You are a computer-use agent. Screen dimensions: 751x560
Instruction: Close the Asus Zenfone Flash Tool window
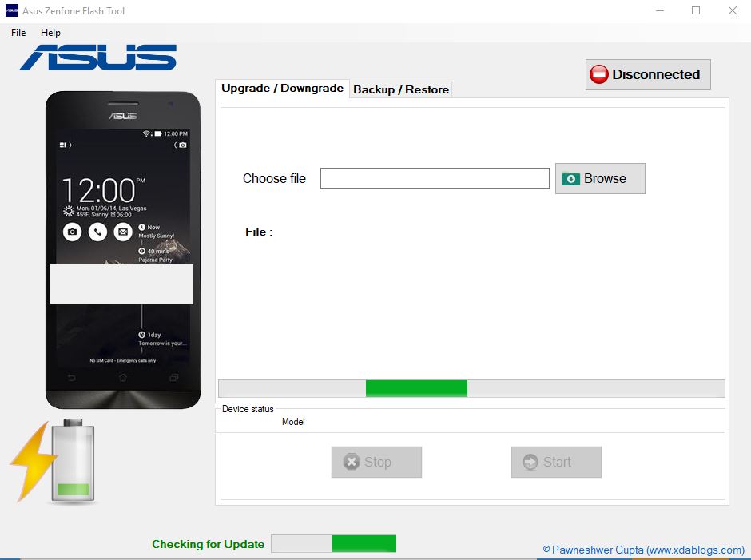(733, 10)
